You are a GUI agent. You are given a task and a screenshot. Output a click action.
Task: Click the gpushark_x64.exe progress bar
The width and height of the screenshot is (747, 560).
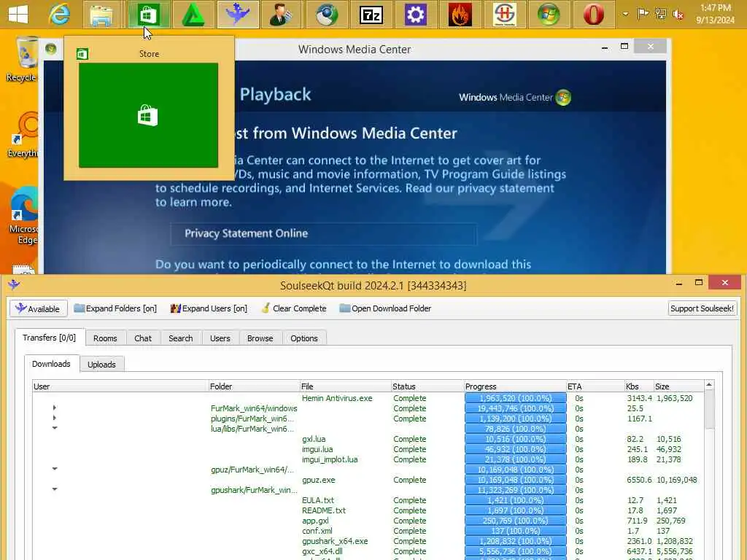coord(516,542)
